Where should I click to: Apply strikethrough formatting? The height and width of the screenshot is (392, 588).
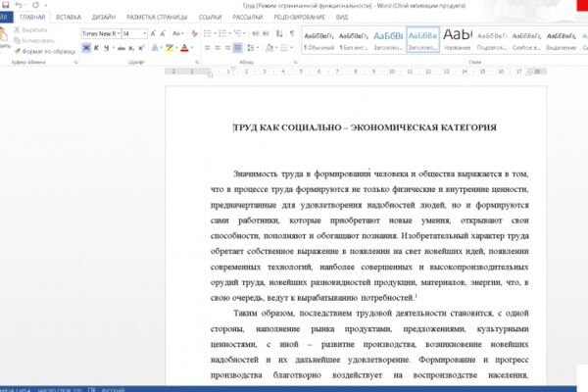[x=121, y=48]
